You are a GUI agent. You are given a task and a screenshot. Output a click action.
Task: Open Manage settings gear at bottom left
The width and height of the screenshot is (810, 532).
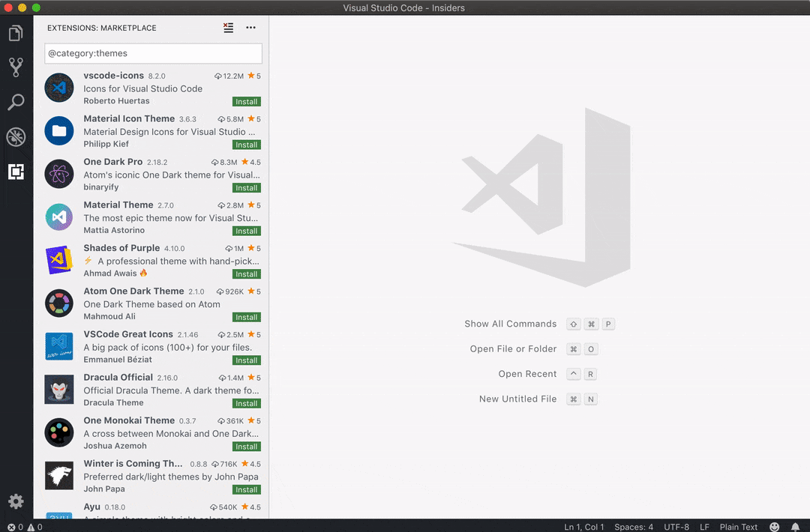[16, 501]
